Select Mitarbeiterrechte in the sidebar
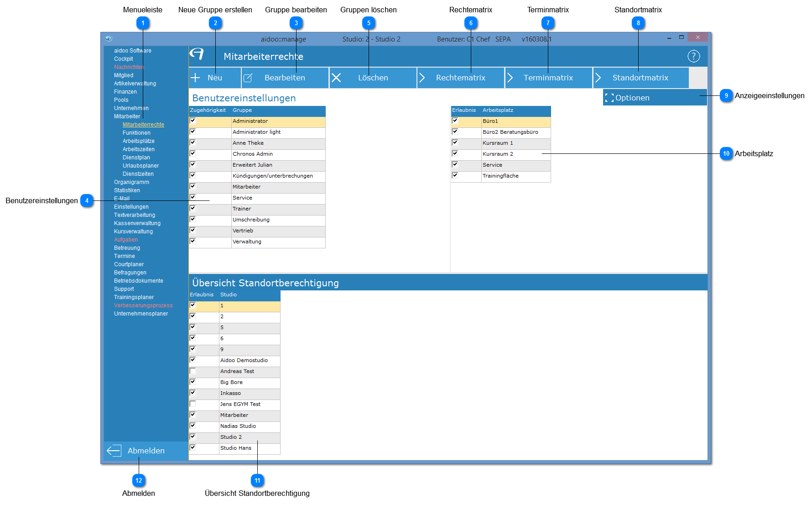Screen dimensions: 812x505 tap(143, 125)
